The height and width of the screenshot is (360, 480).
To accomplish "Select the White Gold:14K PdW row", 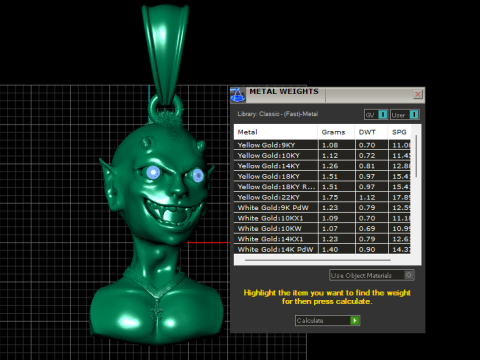I will click(x=322, y=249).
